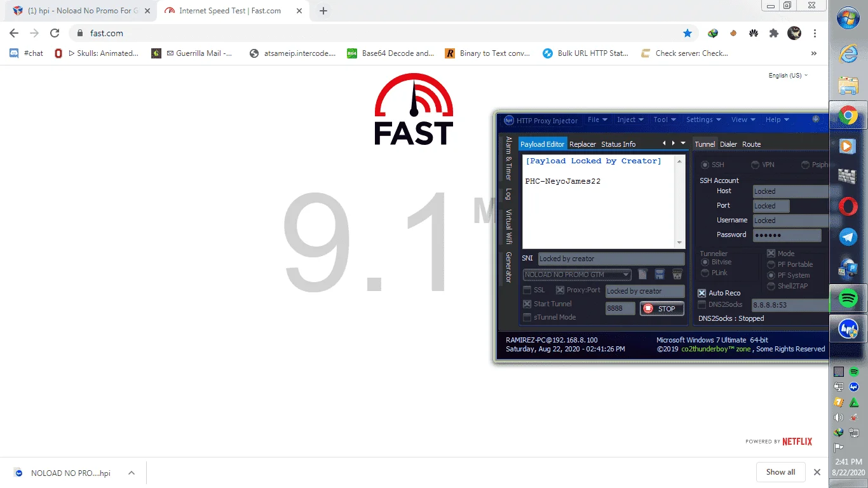
Task: Open Bulk URL HTTP Status bookmark
Action: (x=586, y=53)
